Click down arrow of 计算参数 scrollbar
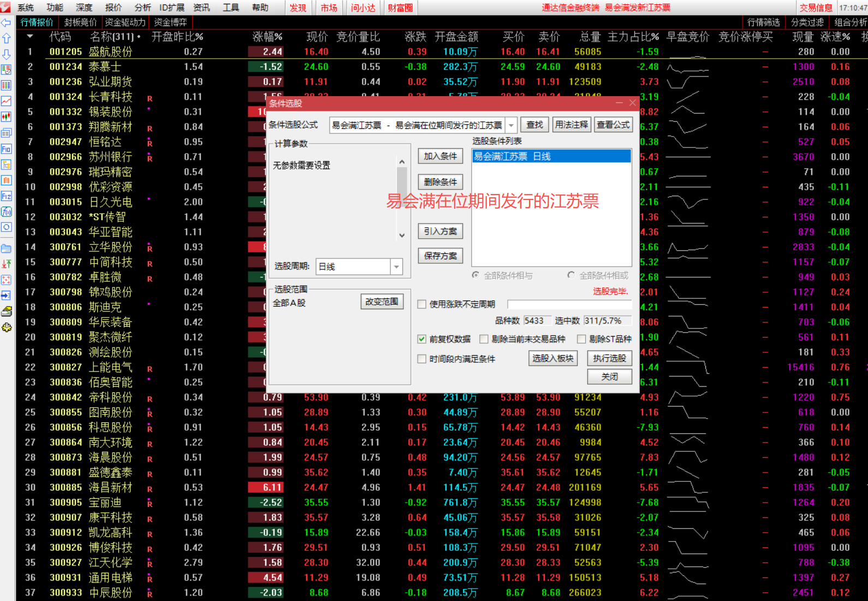The height and width of the screenshot is (601, 868). 402,235
